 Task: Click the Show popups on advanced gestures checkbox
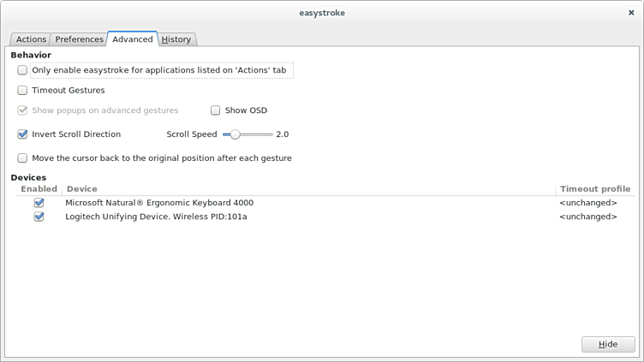[x=23, y=110]
